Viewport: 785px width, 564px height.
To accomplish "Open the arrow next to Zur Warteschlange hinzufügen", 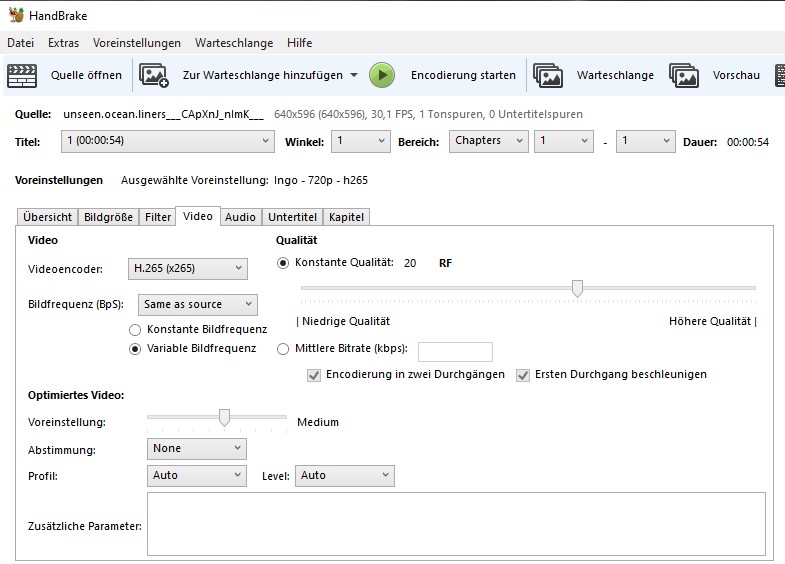I will tap(354, 76).
